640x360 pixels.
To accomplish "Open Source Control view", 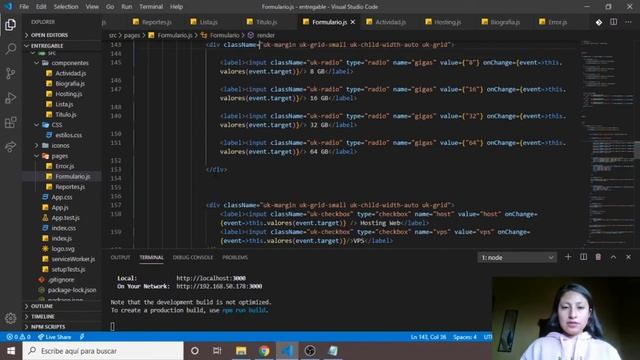I will point(11,73).
